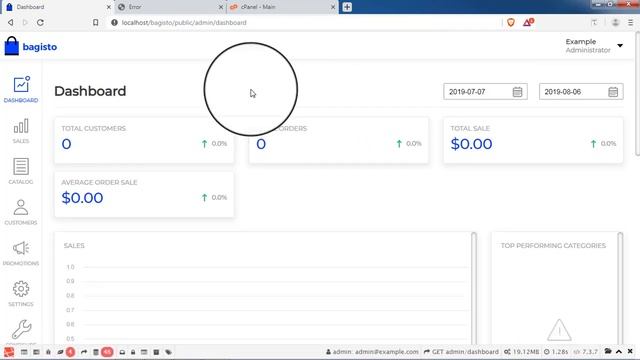This screenshot has height=360, width=640.
Task: Open the debugbar Timeline icon
Action: pos(36,352)
